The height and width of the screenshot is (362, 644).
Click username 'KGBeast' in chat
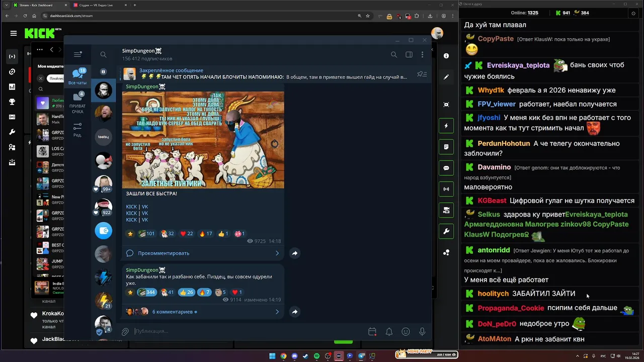tap(492, 201)
